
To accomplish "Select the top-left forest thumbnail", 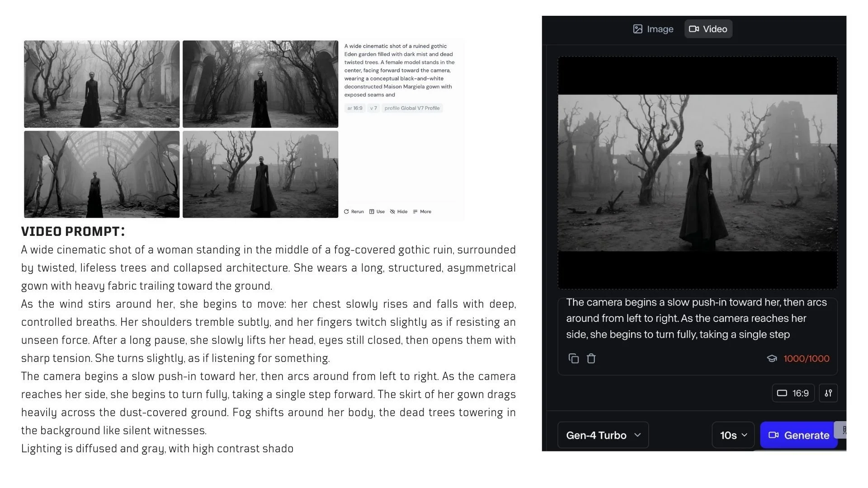I will [102, 84].
